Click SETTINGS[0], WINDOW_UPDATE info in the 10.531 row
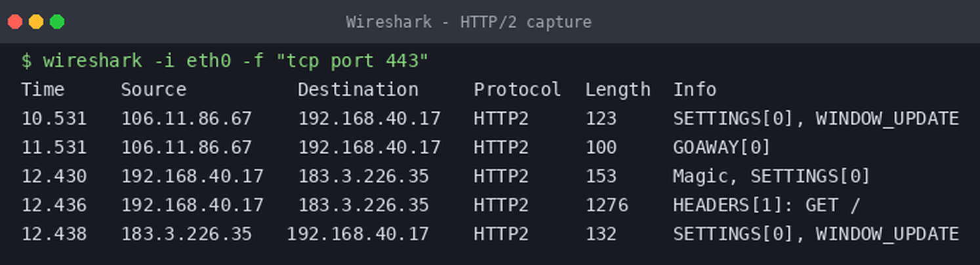 (816, 119)
